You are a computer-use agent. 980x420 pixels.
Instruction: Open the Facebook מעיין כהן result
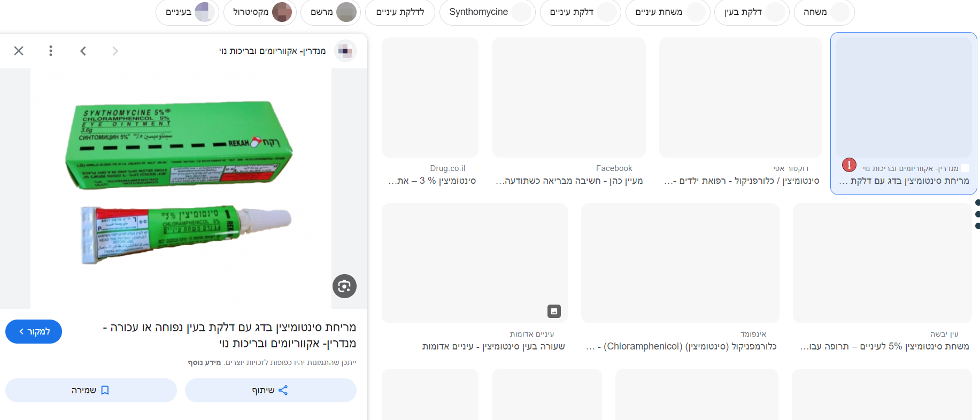(x=569, y=112)
